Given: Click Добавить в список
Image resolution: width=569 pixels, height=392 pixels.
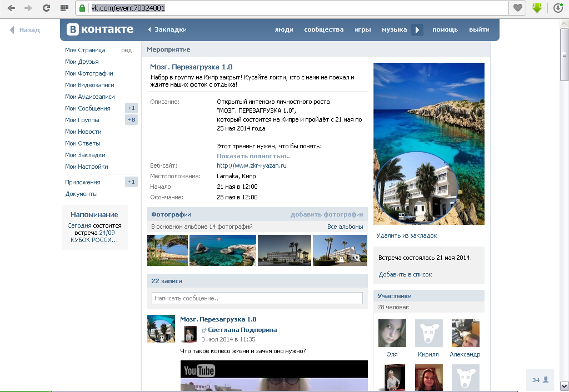Looking at the screenshot, I should tap(405, 274).
